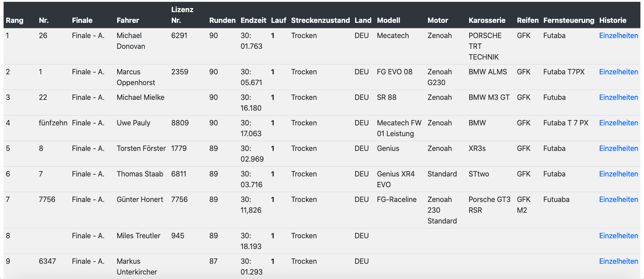Open Einzelheiten link for Marcus Oppenhorst

pyautogui.click(x=619, y=72)
